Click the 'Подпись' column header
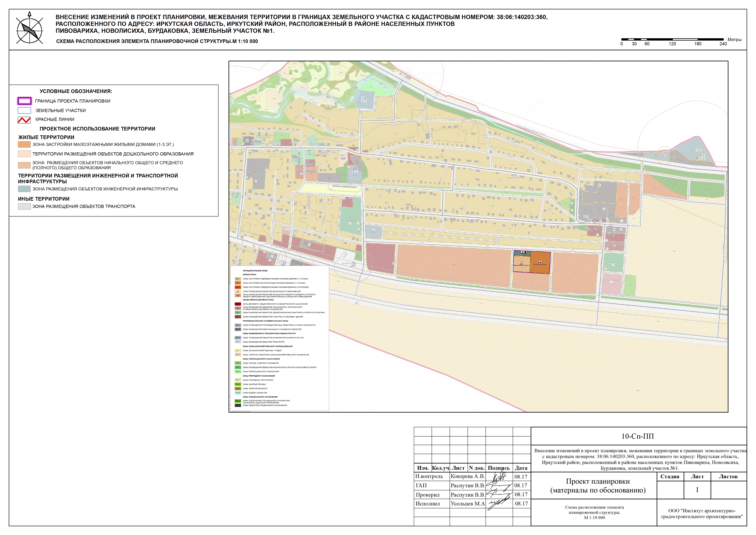 point(499,468)
